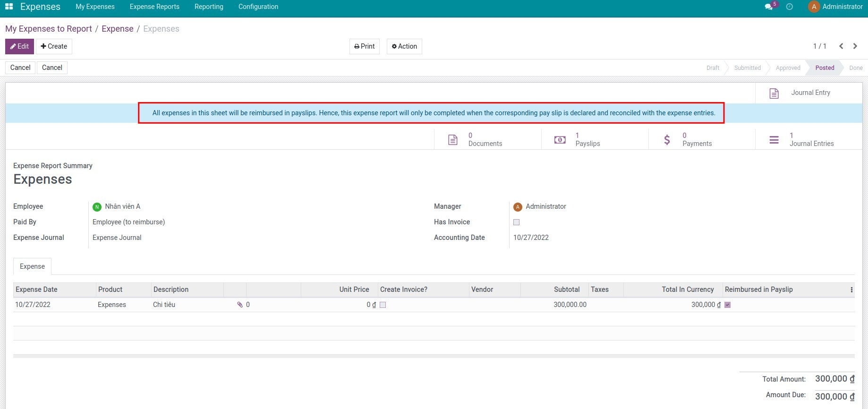
Task: Click the attachment paperclip on expense line
Action: [x=240, y=305]
